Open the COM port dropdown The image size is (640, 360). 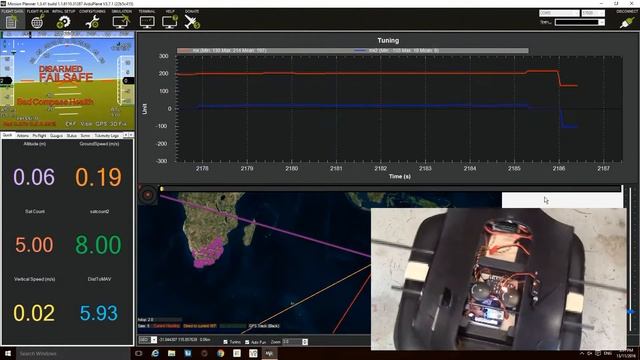[x=559, y=13]
